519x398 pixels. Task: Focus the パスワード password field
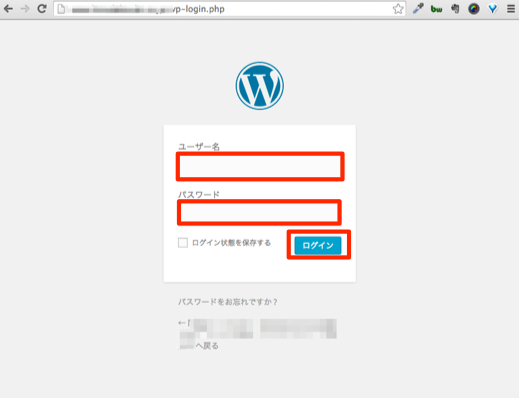click(259, 212)
